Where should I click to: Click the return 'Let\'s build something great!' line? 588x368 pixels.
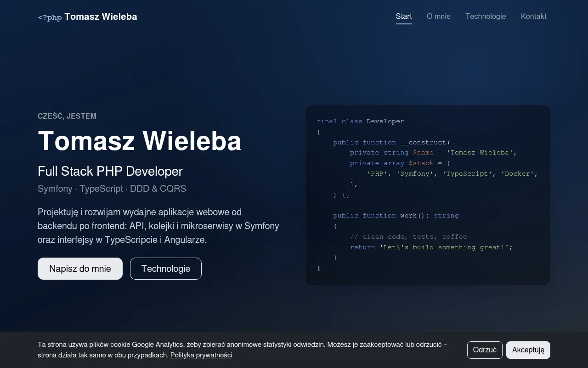(x=431, y=247)
